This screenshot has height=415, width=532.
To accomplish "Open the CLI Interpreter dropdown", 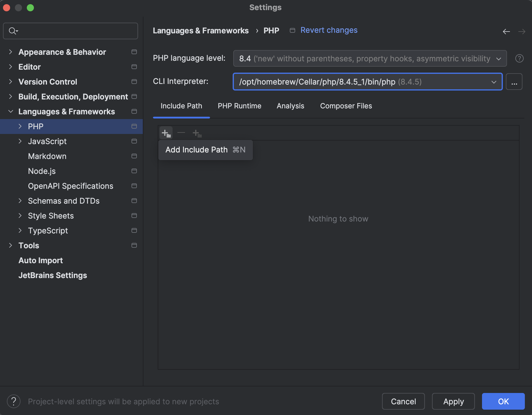I will (368, 82).
